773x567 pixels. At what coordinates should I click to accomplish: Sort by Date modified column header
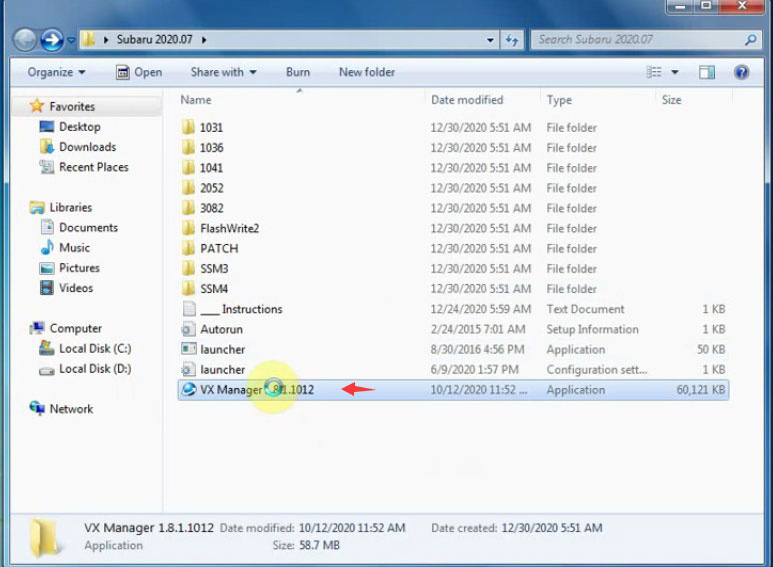tap(467, 100)
